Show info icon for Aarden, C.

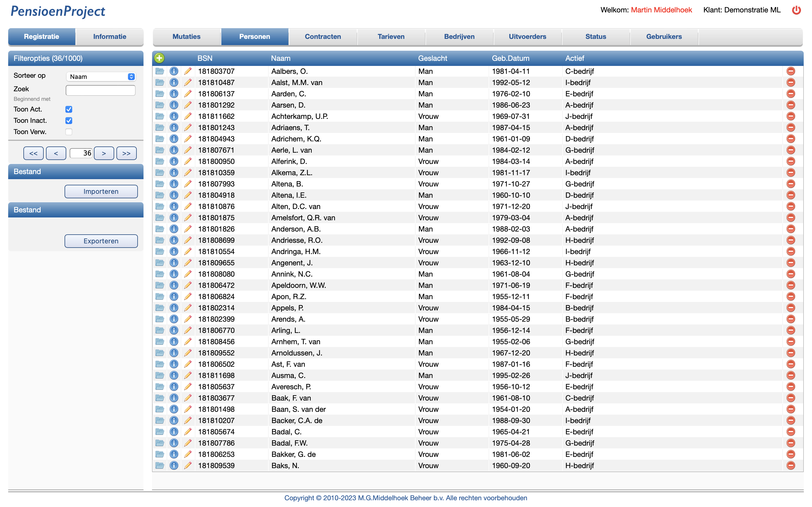(x=174, y=94)
